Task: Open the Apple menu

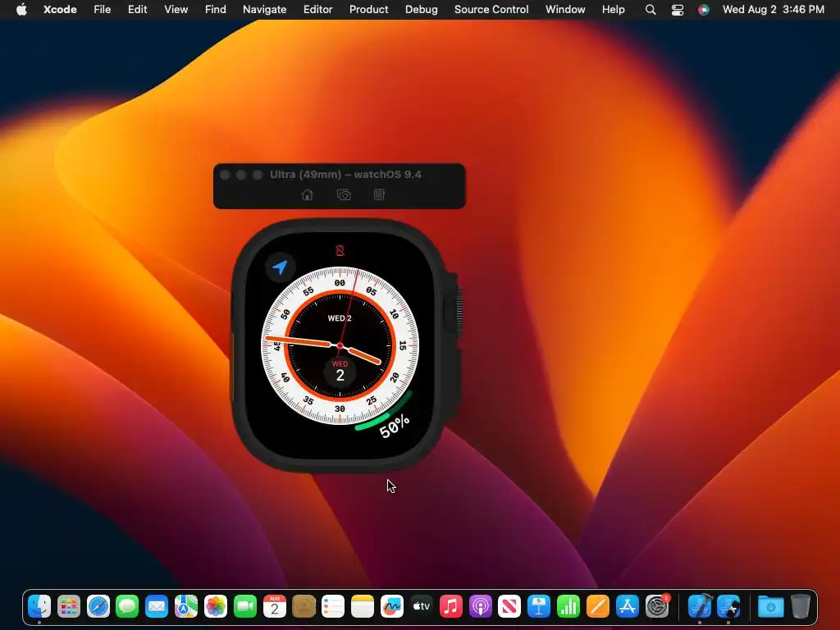Action: tap(21, 10)
